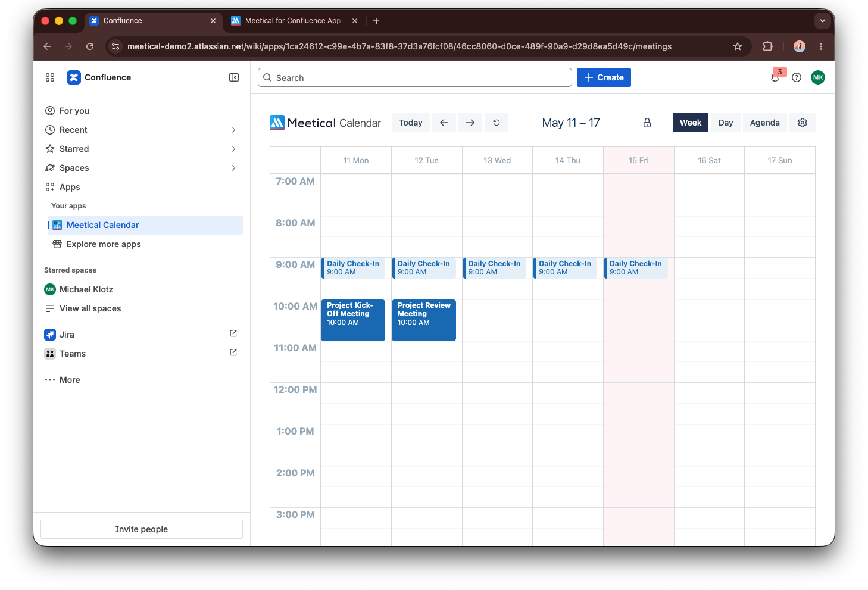Screen dimensions: 868x590
Task: Open Thursday's Daily Check-In event
Action: click(x=565, y=268)
